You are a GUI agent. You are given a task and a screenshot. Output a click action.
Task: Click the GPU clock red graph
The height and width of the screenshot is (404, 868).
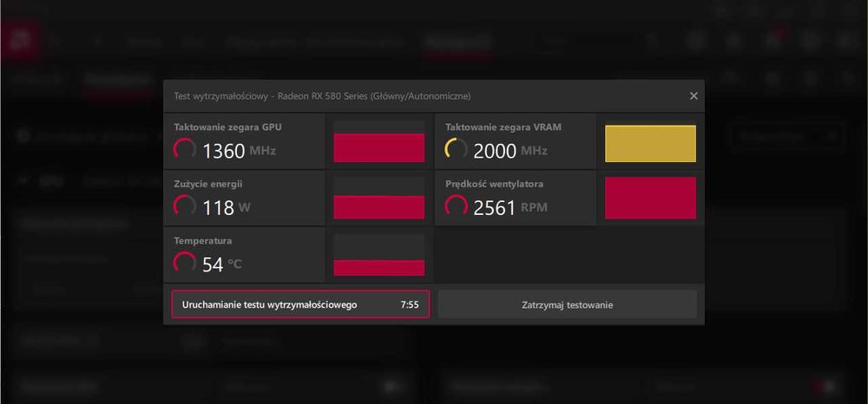pyautogui.click(x=378, y=141)
